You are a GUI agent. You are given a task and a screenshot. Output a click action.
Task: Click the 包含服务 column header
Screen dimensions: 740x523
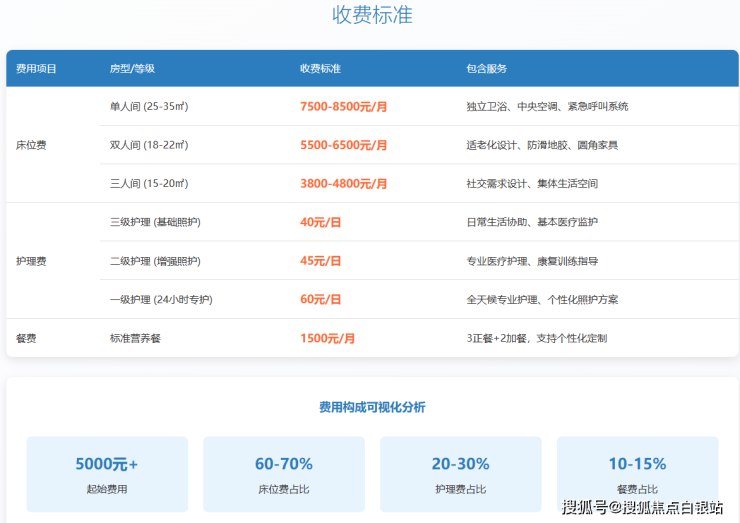(486, 69)
